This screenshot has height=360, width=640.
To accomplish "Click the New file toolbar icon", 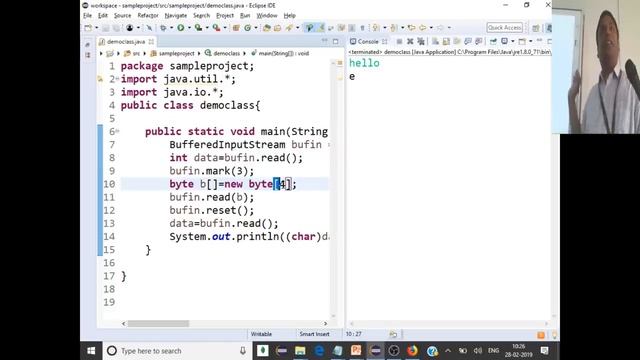I will [88, 28].
